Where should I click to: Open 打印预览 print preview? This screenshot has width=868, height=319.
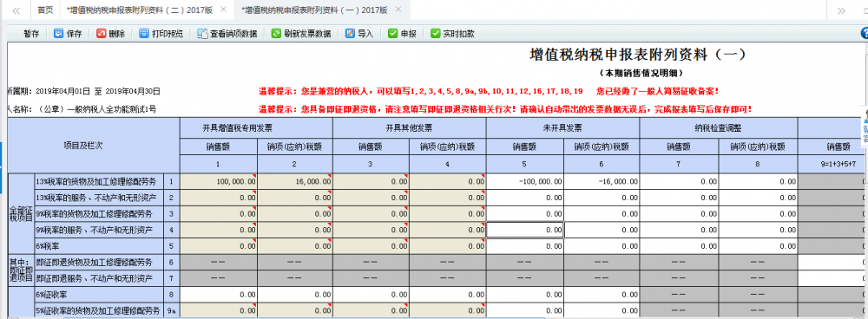click(161, 34)
